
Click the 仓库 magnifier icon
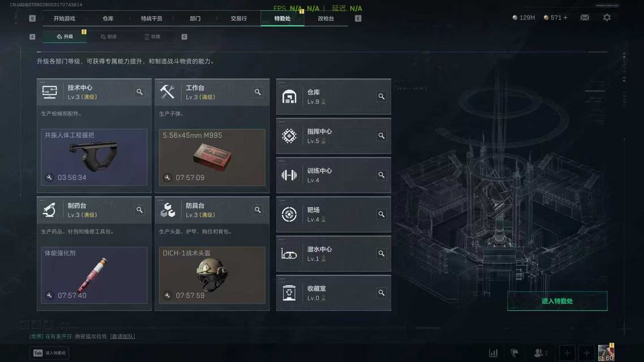[382, 97]
